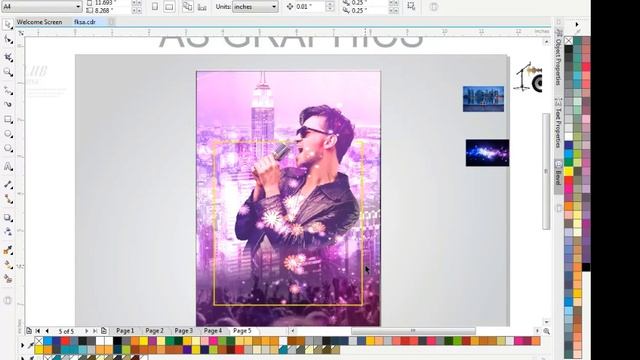Go to the next page
The image size is (640, 360).
(87, 331)
